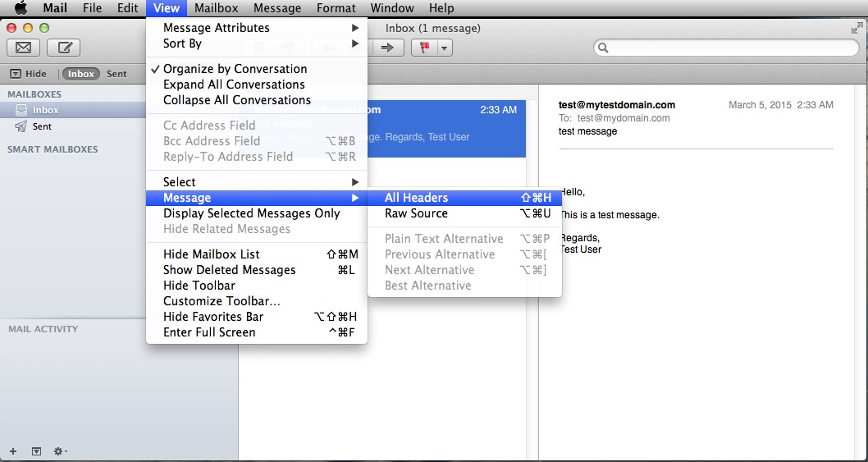Choose Hide Toolbar
868x462 pixels.
(x=257, y=286)
